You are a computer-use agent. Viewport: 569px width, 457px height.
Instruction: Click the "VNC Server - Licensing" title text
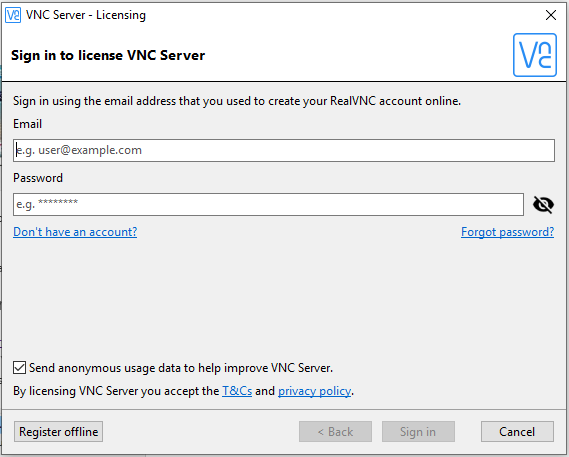click(86, 15)
